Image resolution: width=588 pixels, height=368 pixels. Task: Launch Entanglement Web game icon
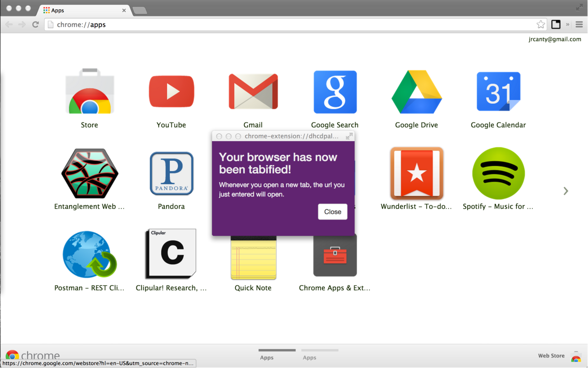[x=90, y=173]
